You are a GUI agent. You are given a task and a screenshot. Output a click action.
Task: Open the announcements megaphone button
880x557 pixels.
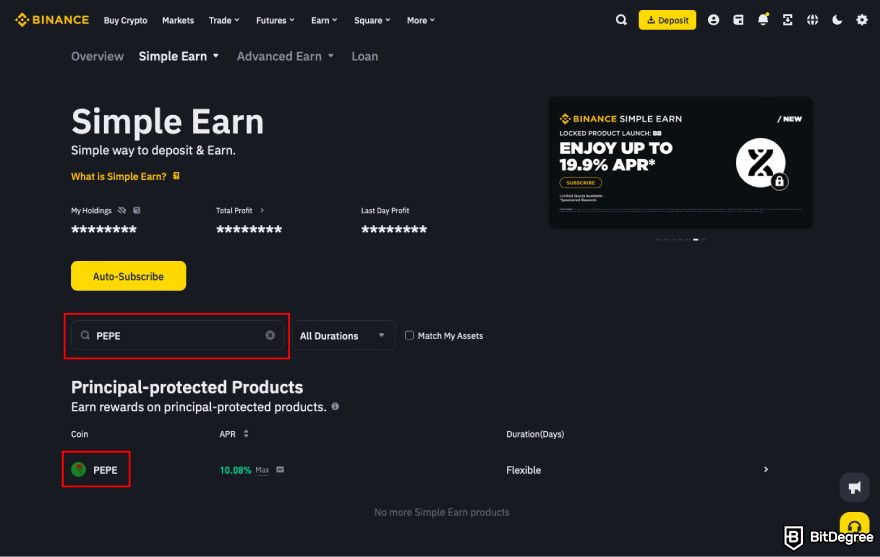854,487
